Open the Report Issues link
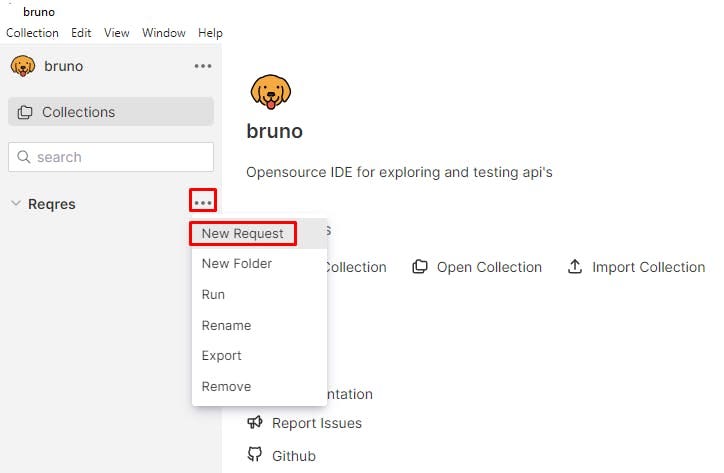This screenshot has width=724, height=473. 317,423
